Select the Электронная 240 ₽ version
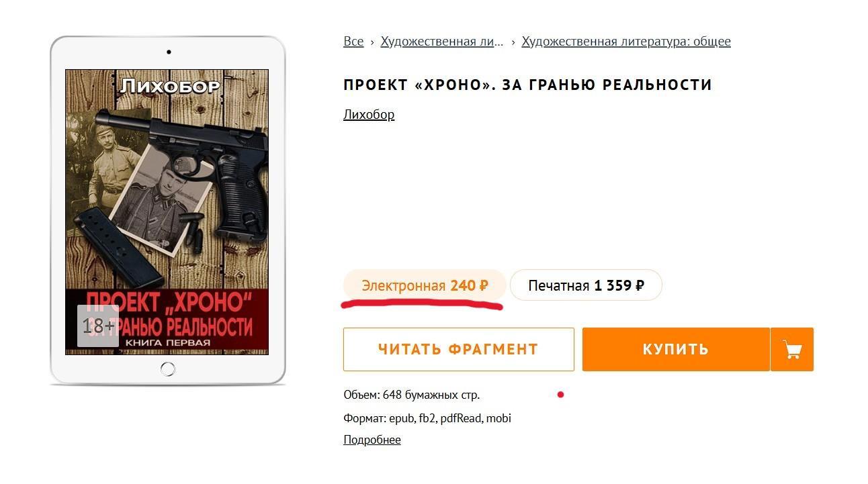Image resolution: width=868 pixels, height=484 pixels. point(425,285)
